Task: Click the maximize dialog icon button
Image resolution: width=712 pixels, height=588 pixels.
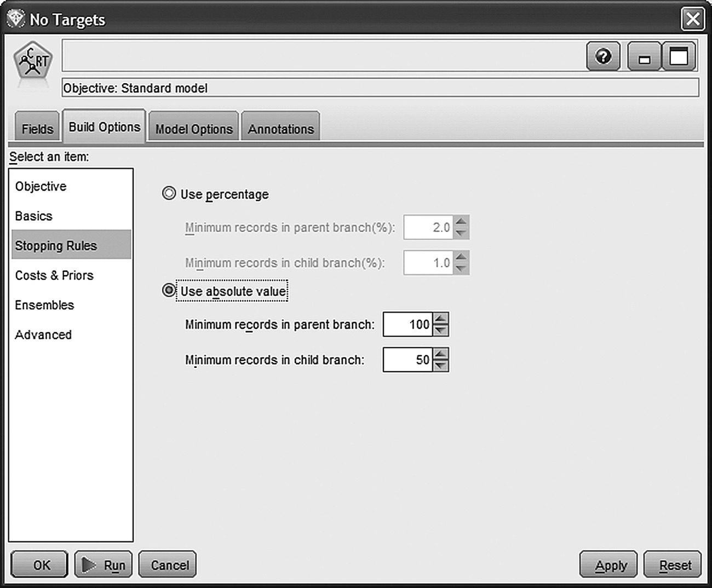Action: [x=679, y=56]
